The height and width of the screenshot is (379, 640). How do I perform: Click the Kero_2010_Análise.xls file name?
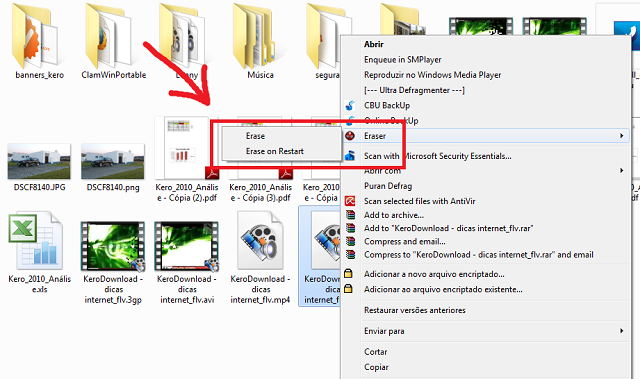coord(40,284)
